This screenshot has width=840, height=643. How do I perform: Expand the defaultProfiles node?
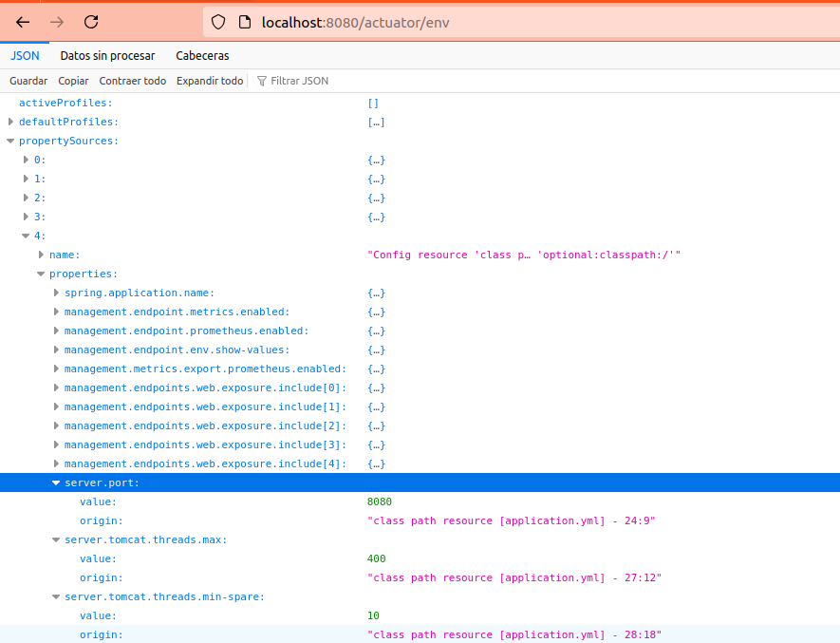point(10,122)
